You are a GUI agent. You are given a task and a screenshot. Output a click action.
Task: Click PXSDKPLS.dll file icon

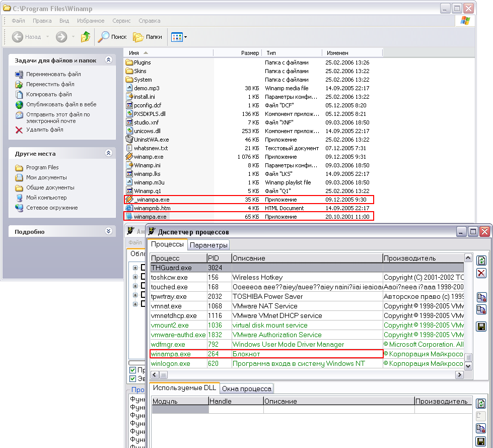(129, 113)
